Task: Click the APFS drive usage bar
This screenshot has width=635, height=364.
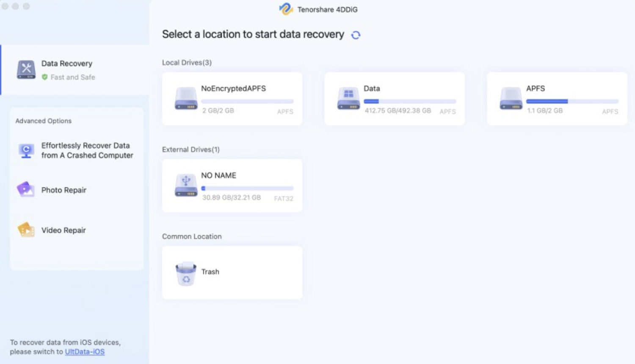Action: (x=572, y=101)
